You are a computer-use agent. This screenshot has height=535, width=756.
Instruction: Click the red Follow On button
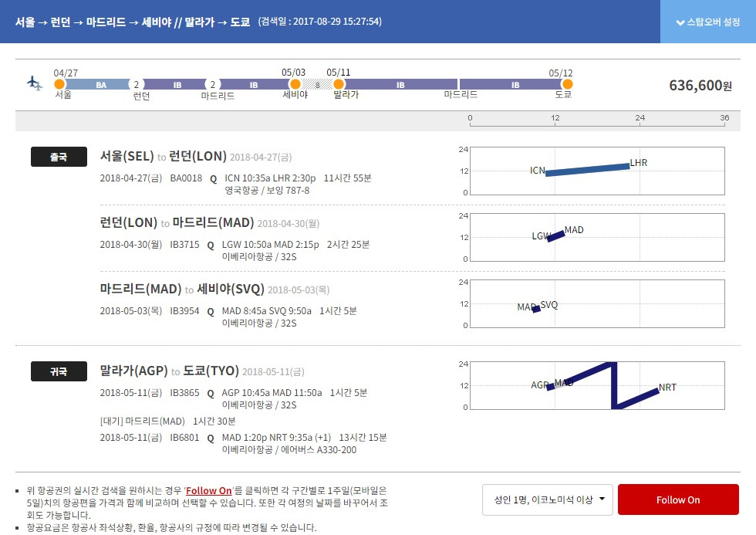[678, 499]
